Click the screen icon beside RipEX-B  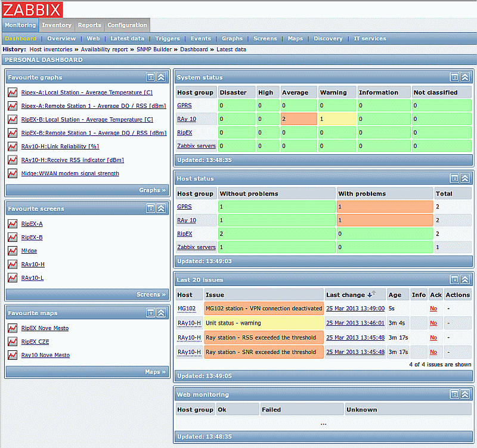[x=13, y=237]
